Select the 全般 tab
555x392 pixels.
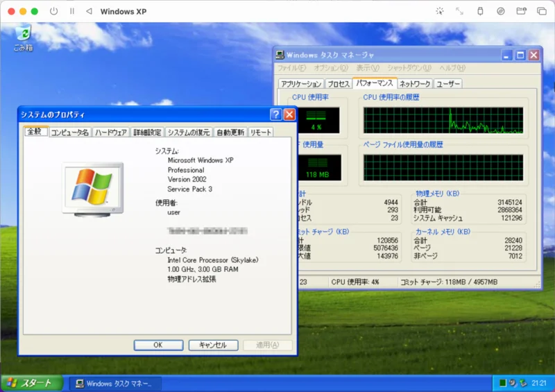coord(35,131)
